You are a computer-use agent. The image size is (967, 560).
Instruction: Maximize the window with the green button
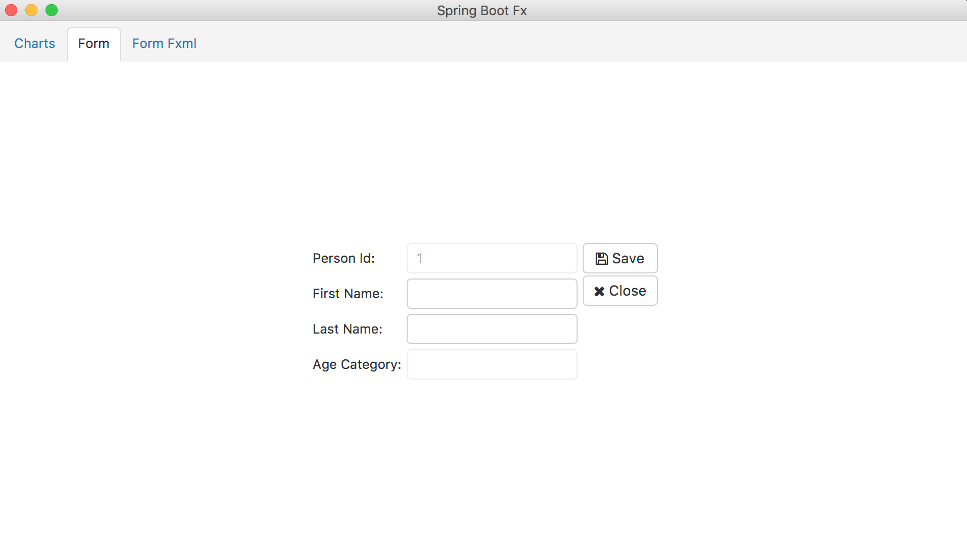52,10
